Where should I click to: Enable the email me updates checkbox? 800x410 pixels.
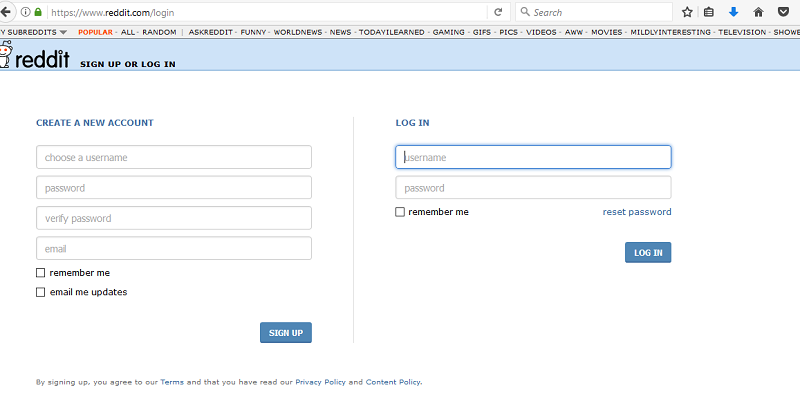(40, 292)
